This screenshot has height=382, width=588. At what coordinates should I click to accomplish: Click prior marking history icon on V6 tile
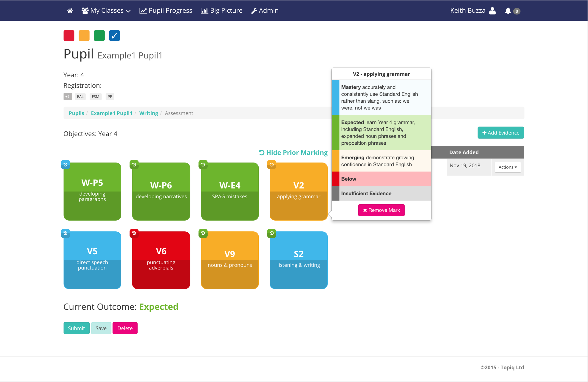tap(134, 233)
